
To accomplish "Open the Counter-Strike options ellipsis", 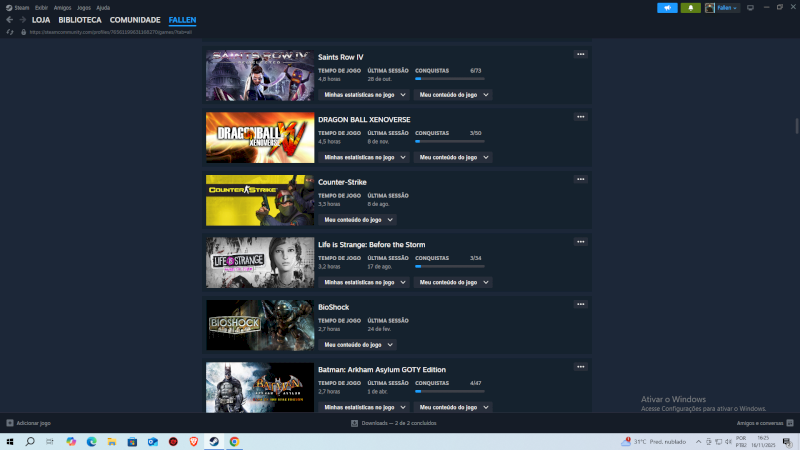I will (x=581, y=179).
